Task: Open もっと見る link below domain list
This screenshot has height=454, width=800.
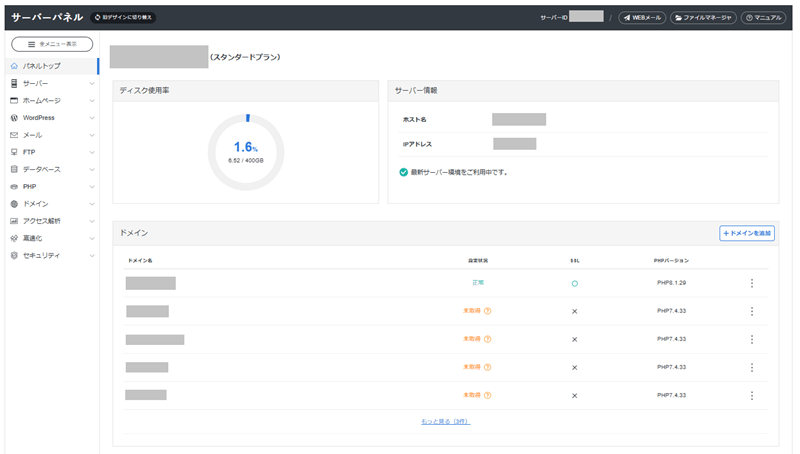Action: [445, 422]
